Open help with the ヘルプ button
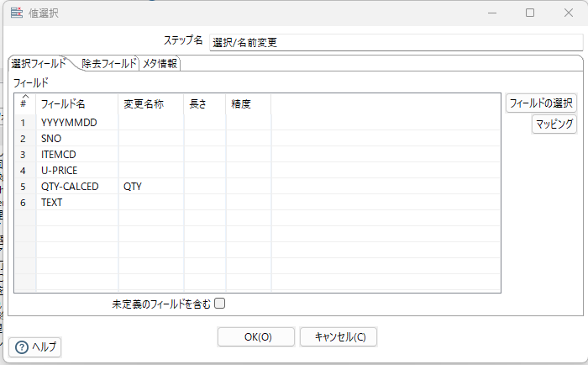The width and height of the screenshot is (588, 365). [x=35, y=347]
